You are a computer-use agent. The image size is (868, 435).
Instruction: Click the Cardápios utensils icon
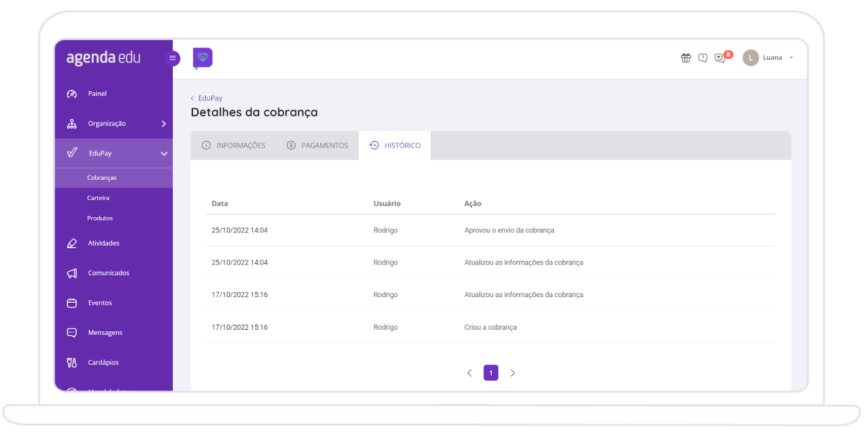[72, 363]
